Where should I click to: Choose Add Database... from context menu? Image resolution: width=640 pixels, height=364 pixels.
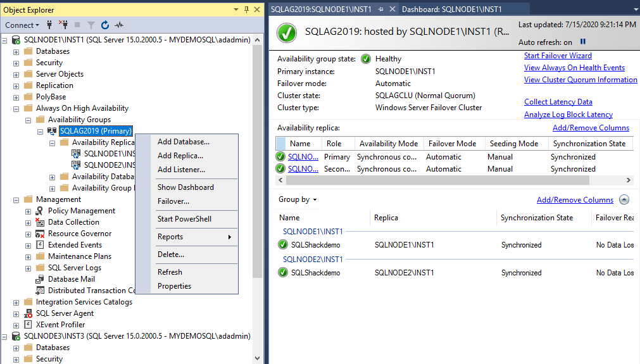pyautogui.click(x=187, y=142)
